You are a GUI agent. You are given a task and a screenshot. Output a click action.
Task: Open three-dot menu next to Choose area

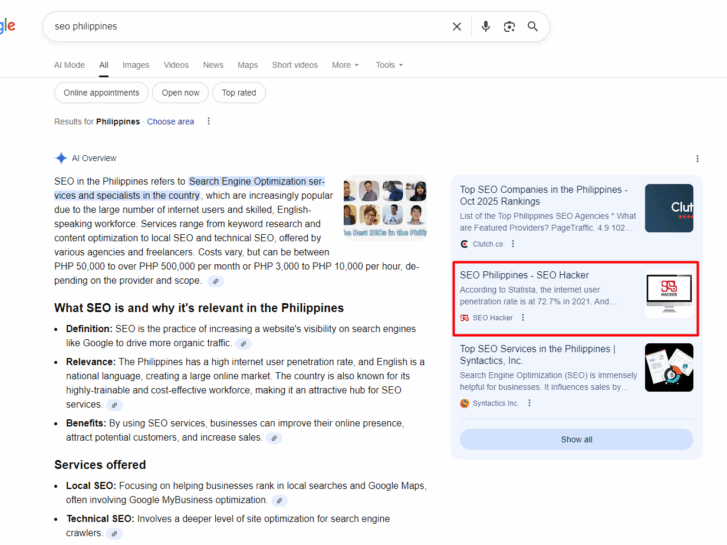pyautogui.click(x=209, y=121)
